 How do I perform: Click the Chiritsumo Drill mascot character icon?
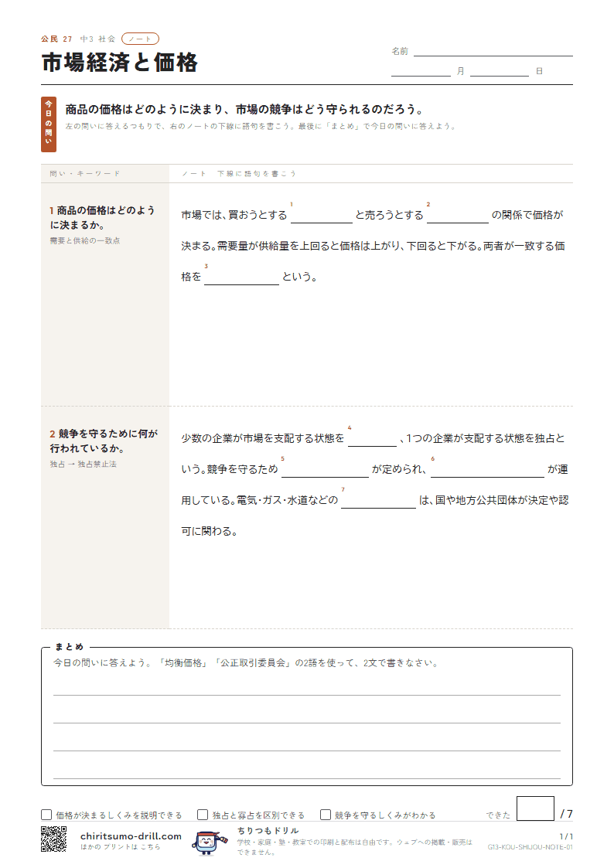[209, 842]
